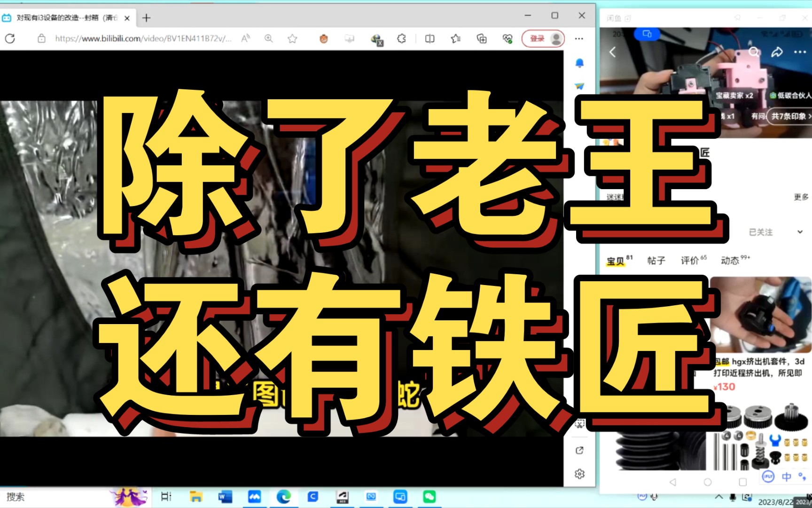Click the 低碳合伙人 badge
The width and height of the screenshot is (812, 508).
(x=790, y=95)
